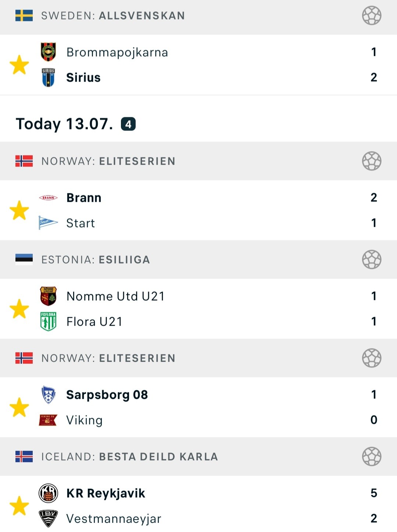The width and height of the screenshot is (397, 532).
Task: Tap the football icon beside Estonia Esiliiga
Action: pos(372,260)
